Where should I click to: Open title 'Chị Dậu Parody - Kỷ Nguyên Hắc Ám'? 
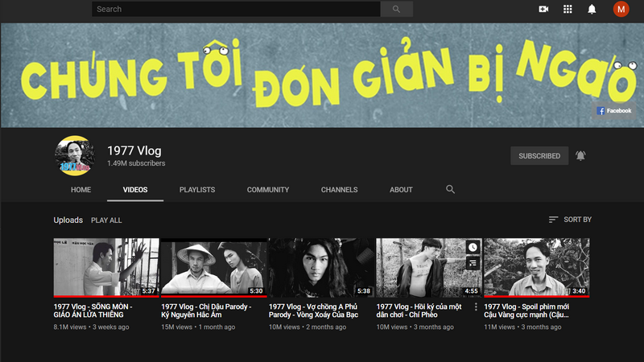tap(206, 311)
